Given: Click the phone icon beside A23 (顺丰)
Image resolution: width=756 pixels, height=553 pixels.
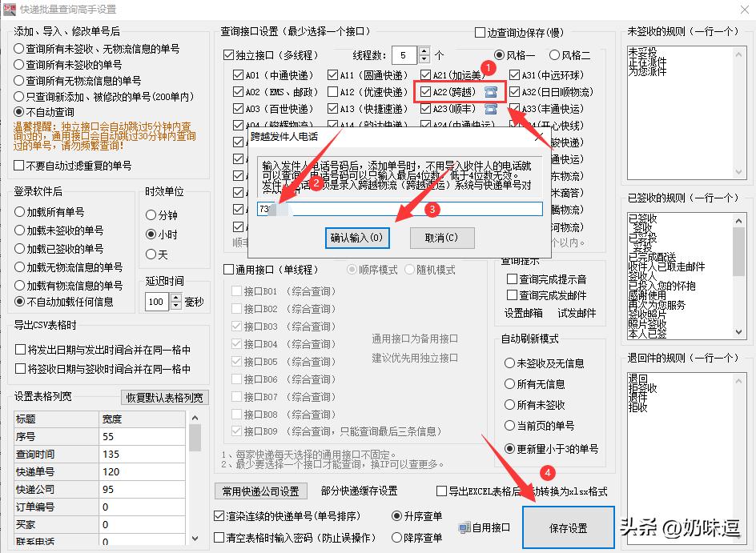Looking at the screenshot, I should [490, 109].
